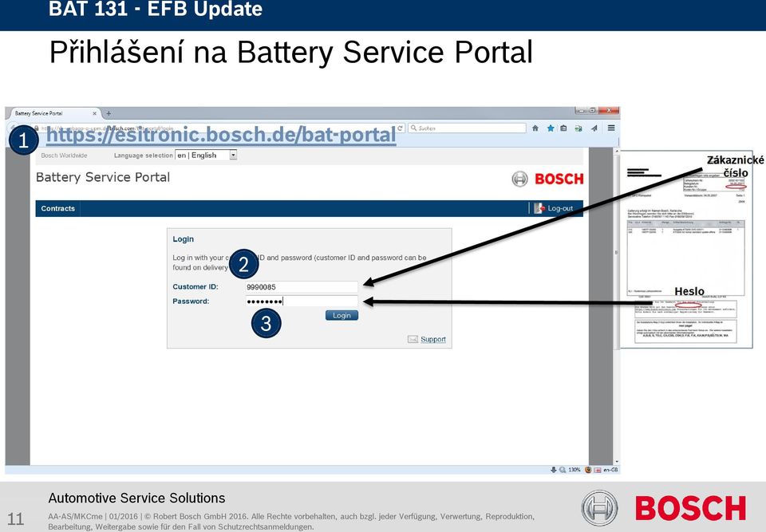Viewport: 766px width, 532px height.
Task: Bookmark this page with the star icon
Action: point(550,128)
